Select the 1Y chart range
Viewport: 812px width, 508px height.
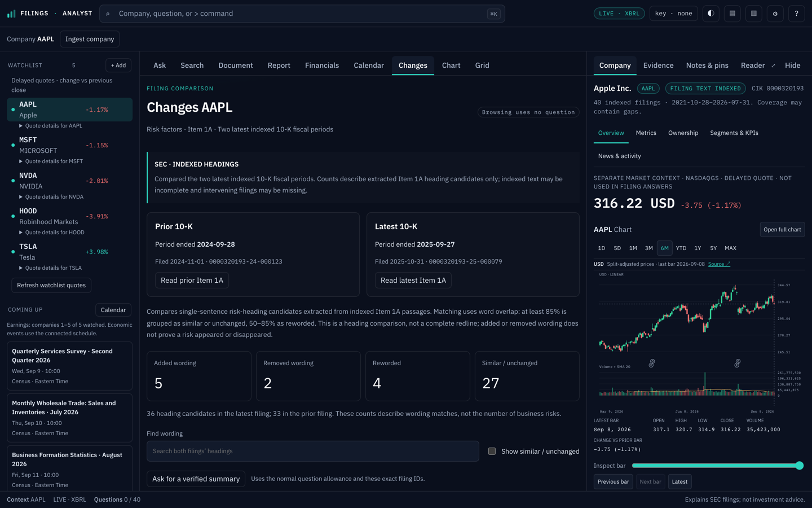click(x=698, y=248)
